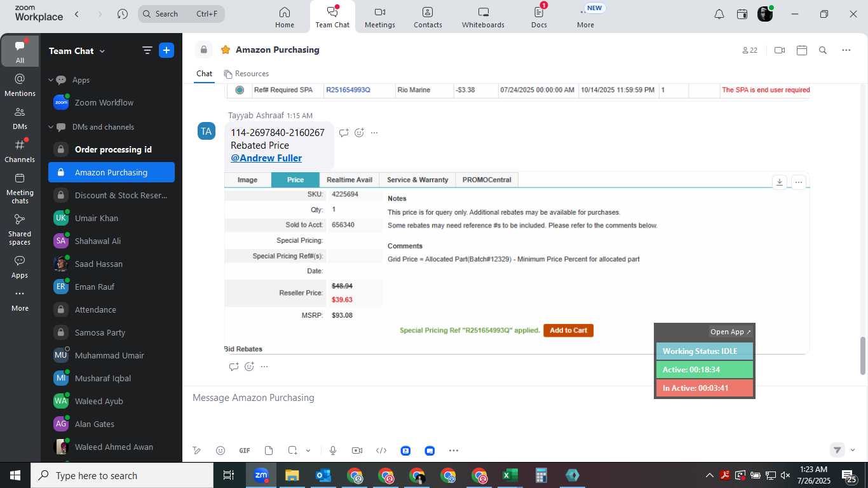Open notifications bell

(x=719, y=14)
